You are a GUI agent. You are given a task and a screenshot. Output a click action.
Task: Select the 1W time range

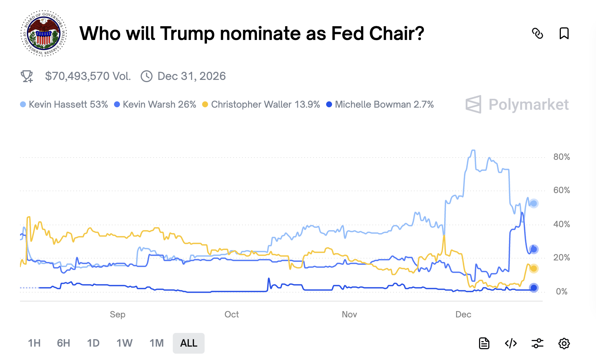point(124,343)
